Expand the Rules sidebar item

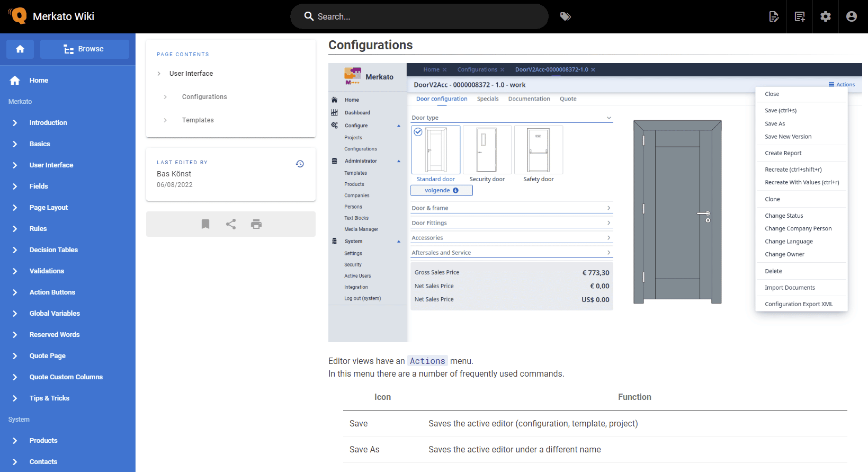[x=68, y=229]
